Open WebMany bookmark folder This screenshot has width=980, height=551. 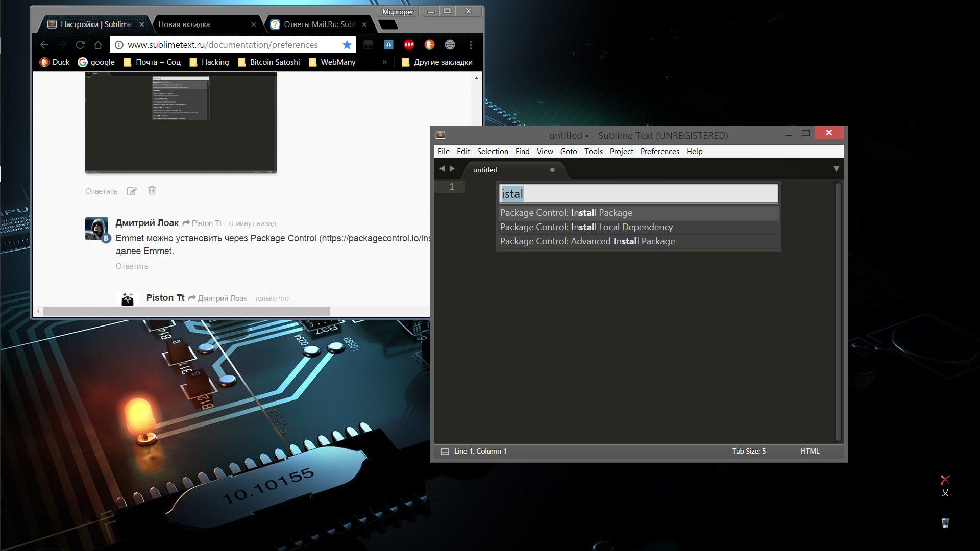tap(332, 62)
